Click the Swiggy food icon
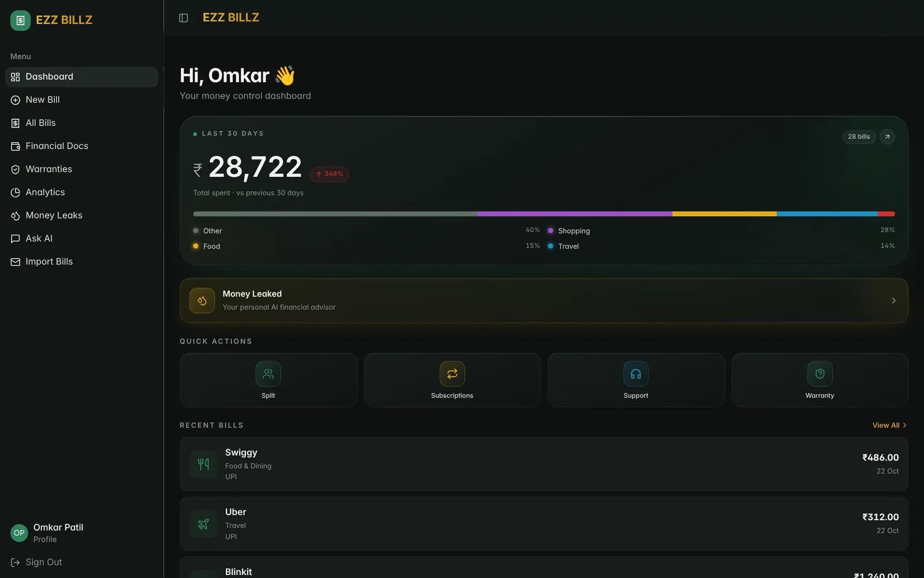The width and height of the screenshot is (924, 578). click(x=203, y=464)
